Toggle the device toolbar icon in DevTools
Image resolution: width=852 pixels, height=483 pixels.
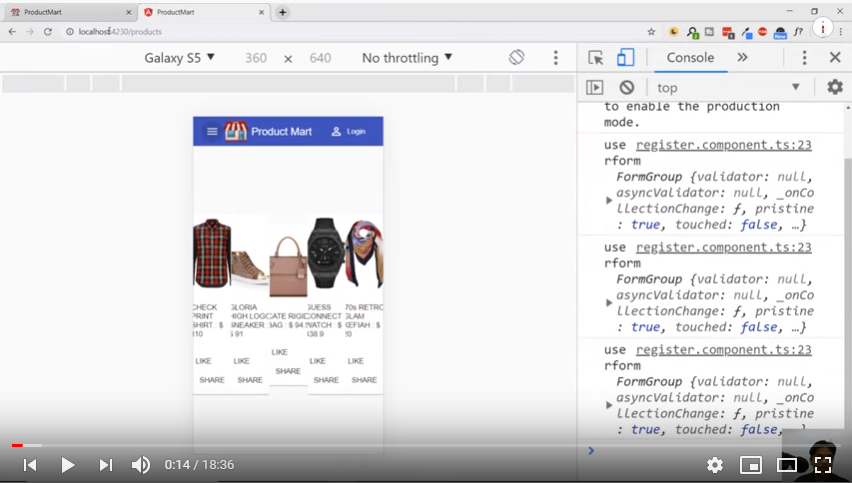626,58
